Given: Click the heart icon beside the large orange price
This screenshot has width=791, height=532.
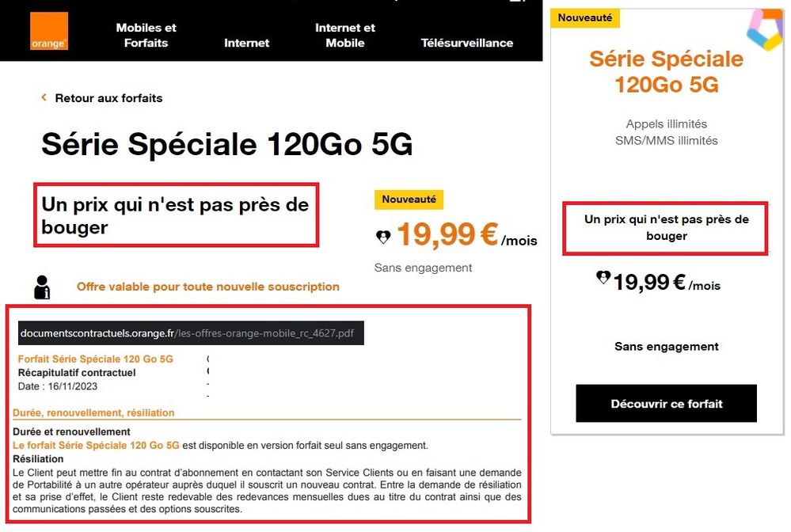Looking at the screenshot, I should click(x=383, y=236).
